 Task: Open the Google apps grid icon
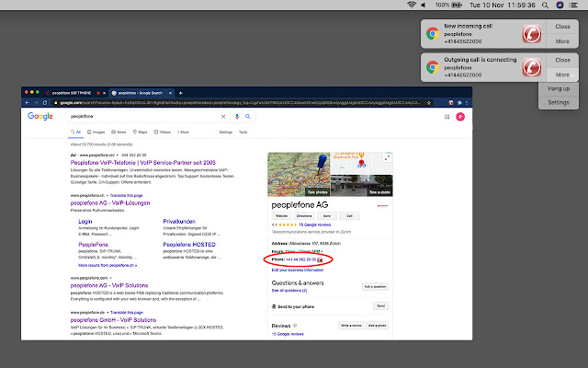point(447,117)
